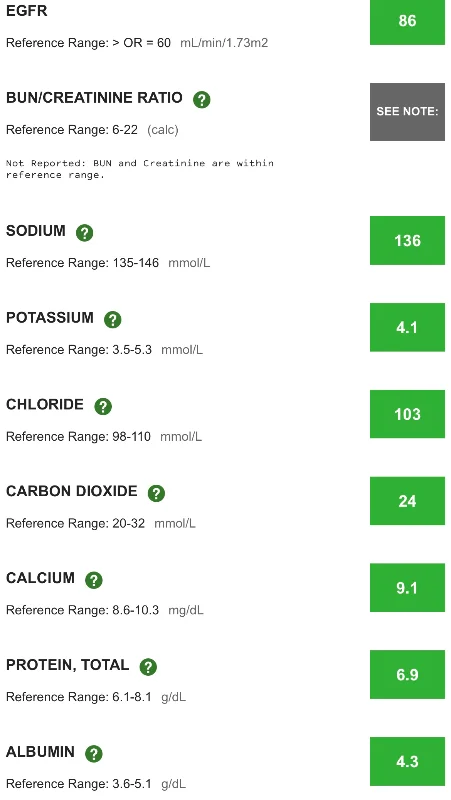The width and height of the screenshot is (451, 800).
Task: Click the gray SEE NOTE button
Action: point(407,112)
